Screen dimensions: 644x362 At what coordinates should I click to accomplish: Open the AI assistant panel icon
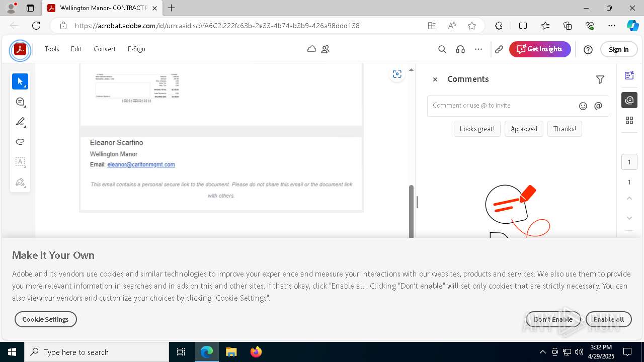click(629, 75)
